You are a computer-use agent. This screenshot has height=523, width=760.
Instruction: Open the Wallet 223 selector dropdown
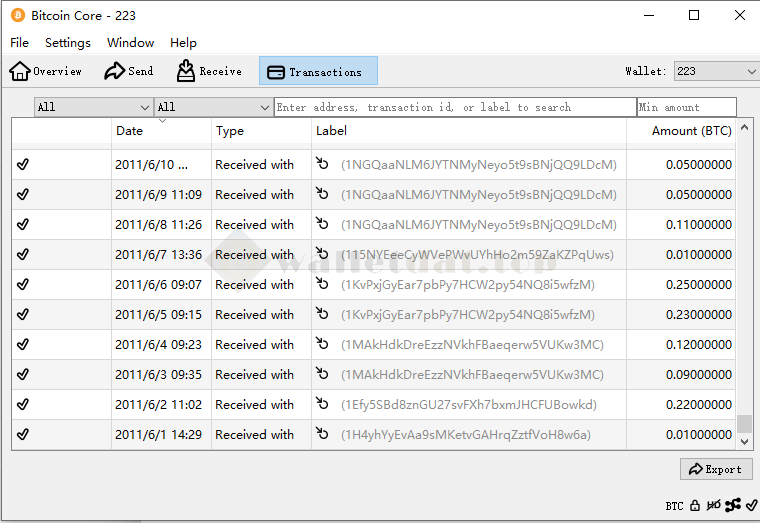click(x=716, y=71)
